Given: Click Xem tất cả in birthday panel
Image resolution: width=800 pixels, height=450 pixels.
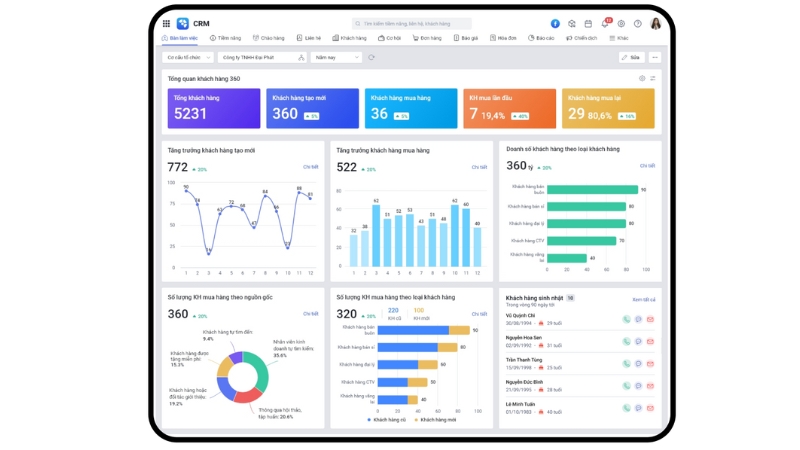Looking at the screenshot, I should coord(643,299).
